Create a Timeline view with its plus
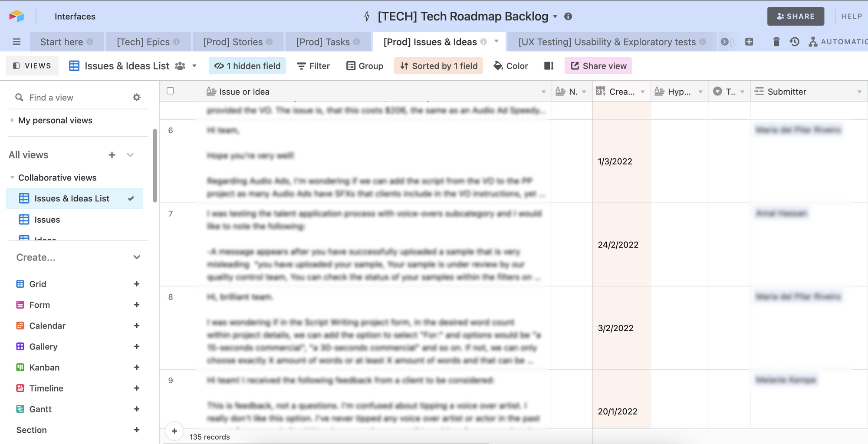 tap(137, 388)
